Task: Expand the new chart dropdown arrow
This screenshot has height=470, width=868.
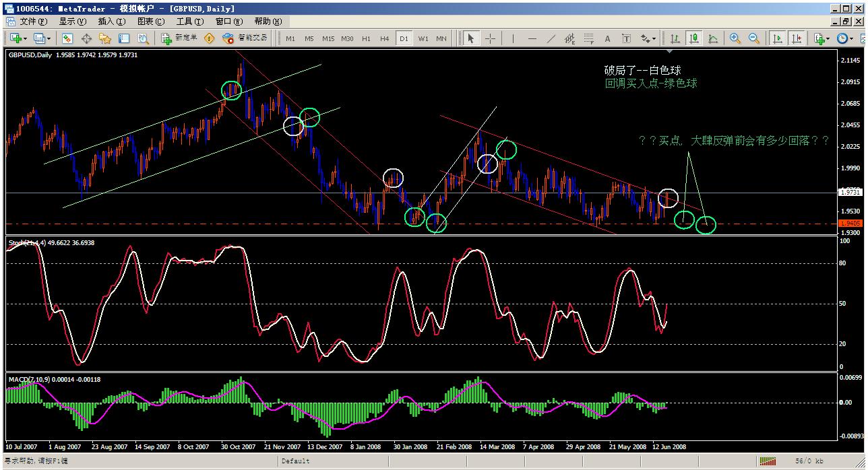Action: point(26,38)
